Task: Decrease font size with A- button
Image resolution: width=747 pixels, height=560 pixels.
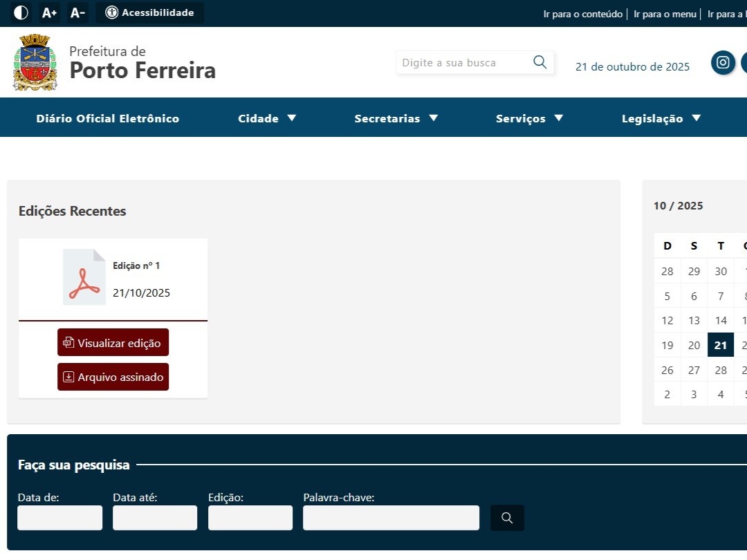Action: coord(77,12)
